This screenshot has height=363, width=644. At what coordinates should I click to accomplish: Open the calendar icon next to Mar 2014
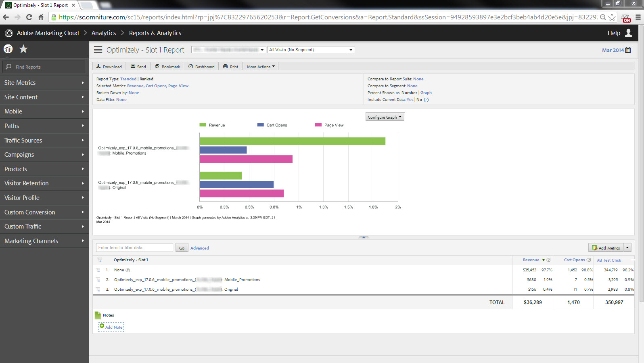(628, 50)
